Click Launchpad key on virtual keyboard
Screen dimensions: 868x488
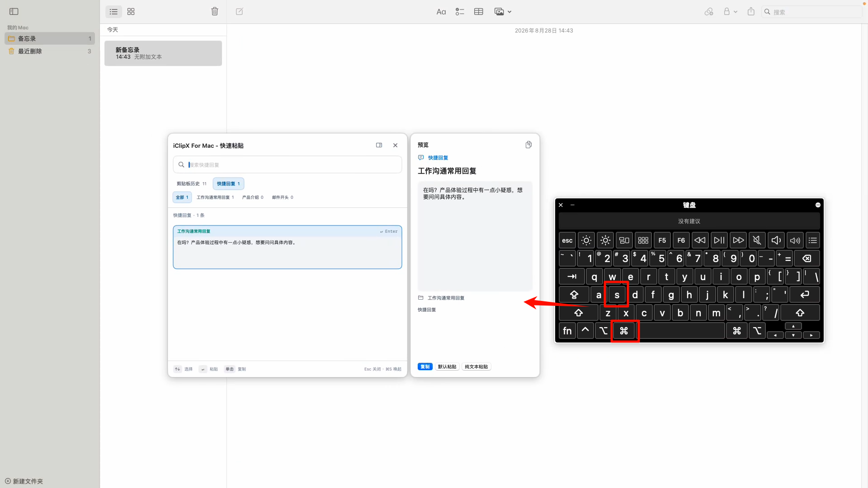[x=643, y=240]
